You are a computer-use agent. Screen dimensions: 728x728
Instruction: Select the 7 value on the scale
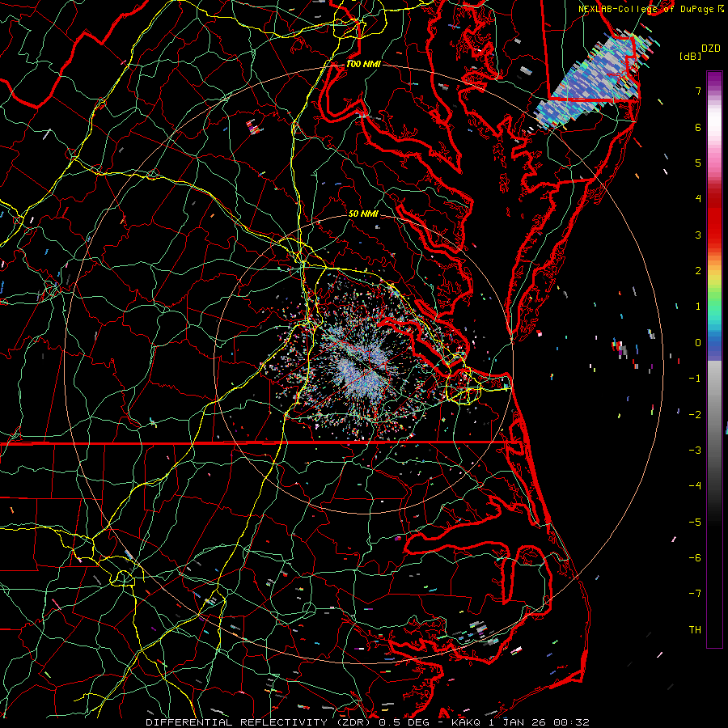point(698,91)
